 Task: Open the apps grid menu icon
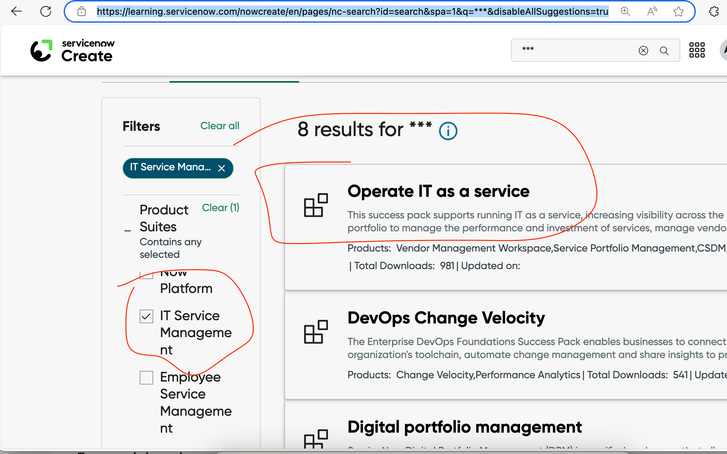coord(697,50)
